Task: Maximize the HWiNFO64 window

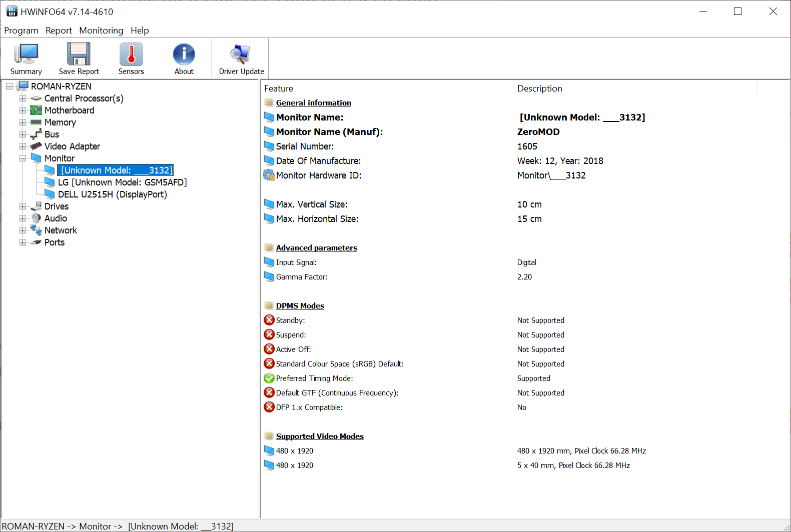Action: (737, 11)
